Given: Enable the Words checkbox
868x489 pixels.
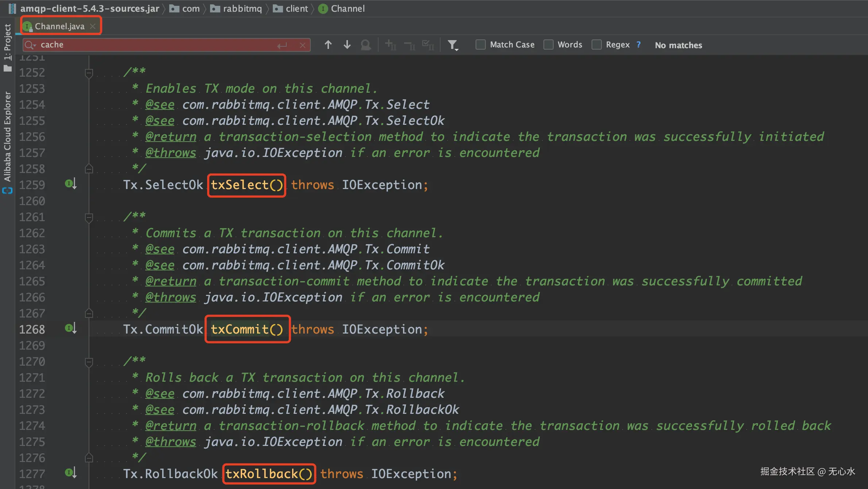Looking at the screenshot, I should tap(548, 45).
